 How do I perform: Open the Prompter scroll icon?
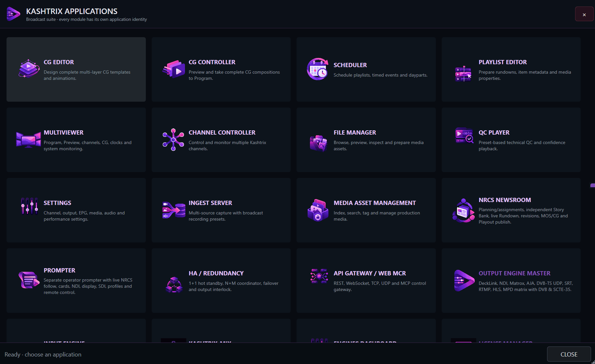[29, 280]
